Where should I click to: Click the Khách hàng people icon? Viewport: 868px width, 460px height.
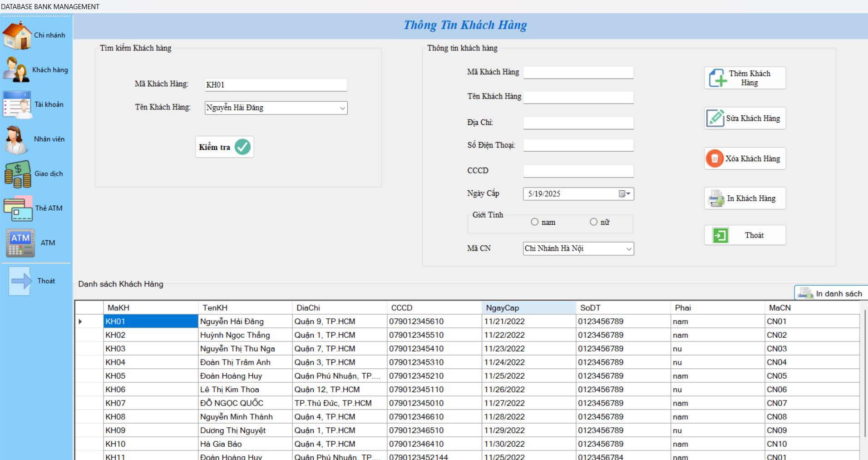click(x=16, y=70)
